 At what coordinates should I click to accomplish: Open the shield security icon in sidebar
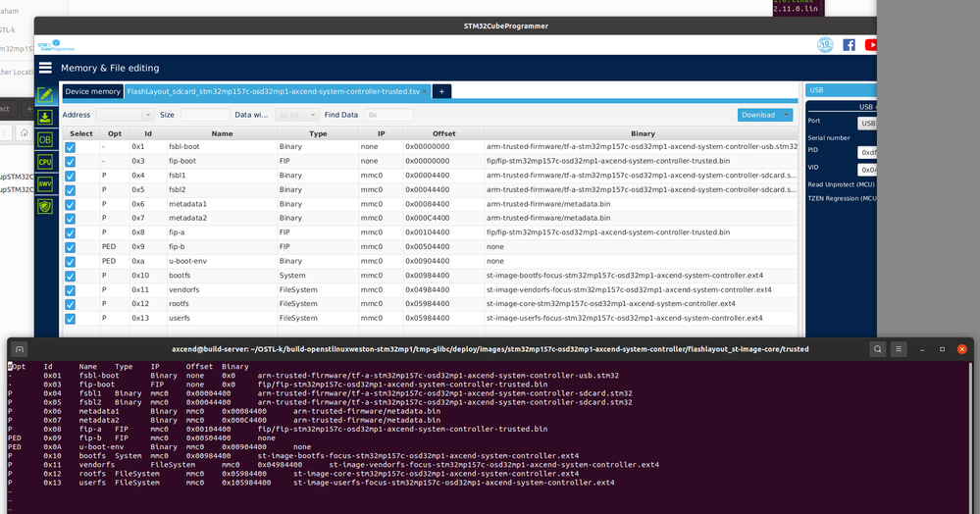coord(45,206)
